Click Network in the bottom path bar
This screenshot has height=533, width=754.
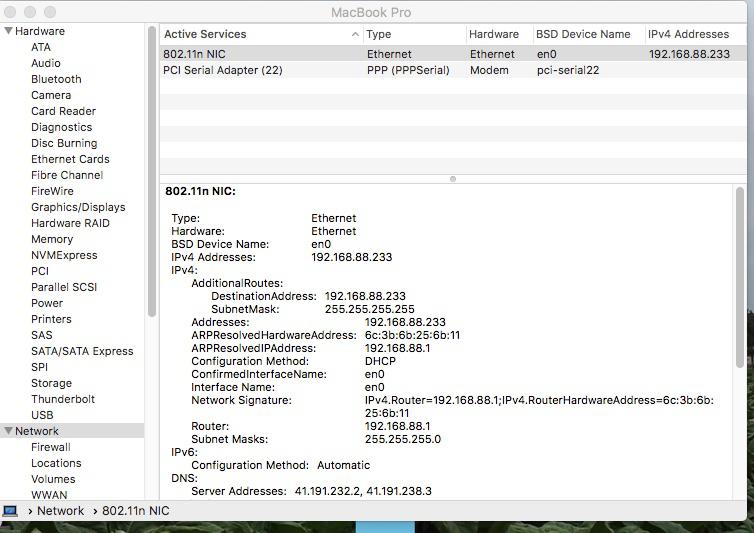pos(60,510)
